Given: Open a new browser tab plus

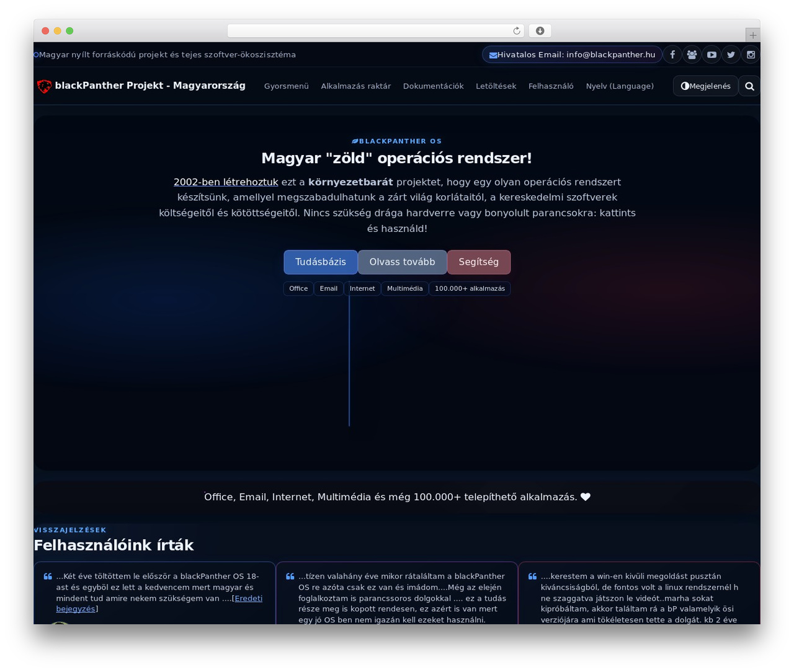Looking at the screenshot, I should 752,35.
